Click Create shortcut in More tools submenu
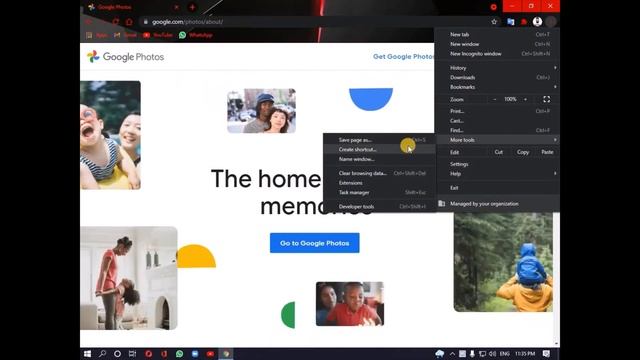640x360 pixels. point(378,149)
